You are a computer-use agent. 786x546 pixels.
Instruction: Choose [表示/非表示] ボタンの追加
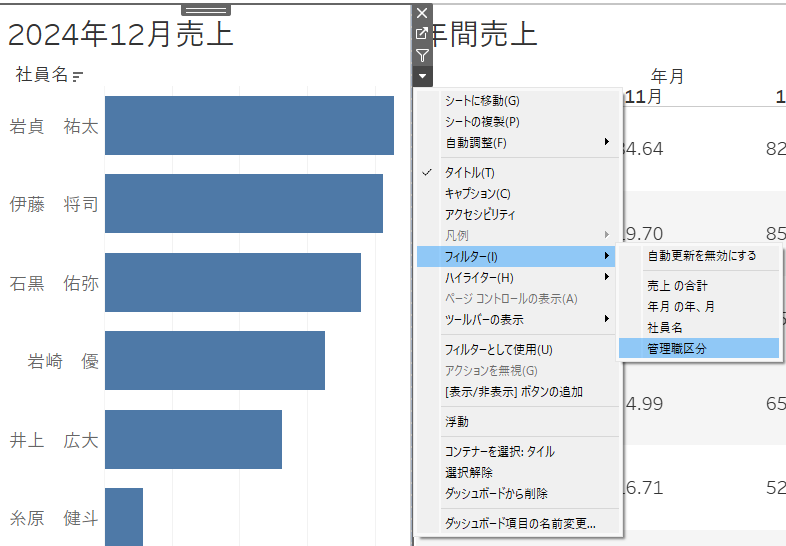518,392
